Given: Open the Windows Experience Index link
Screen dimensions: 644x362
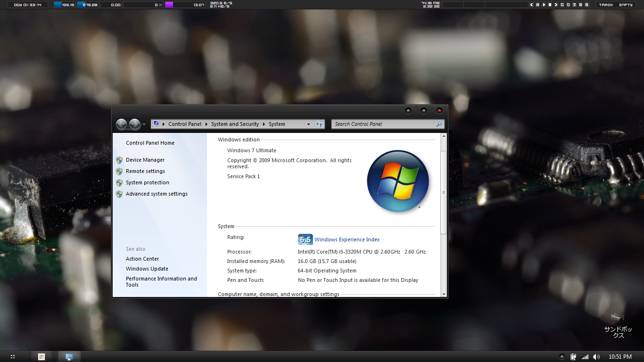Looking at the screenshot, I should click(347, 239).
